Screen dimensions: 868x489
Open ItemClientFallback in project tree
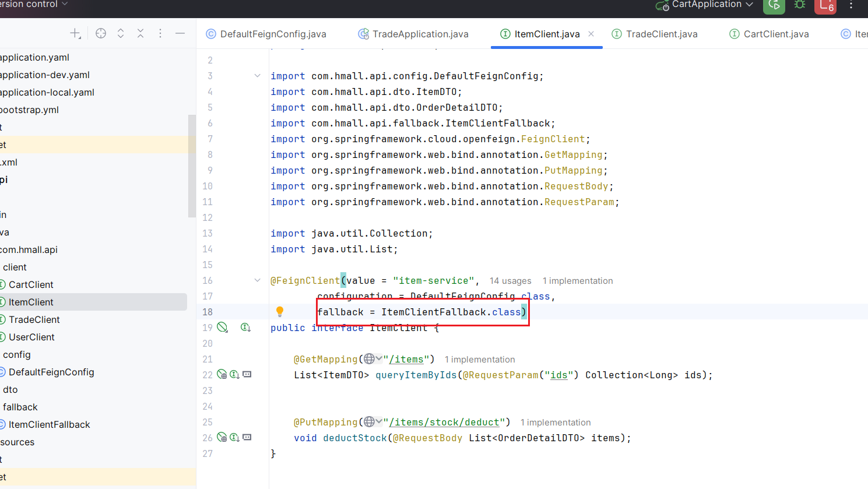(45, 424)
